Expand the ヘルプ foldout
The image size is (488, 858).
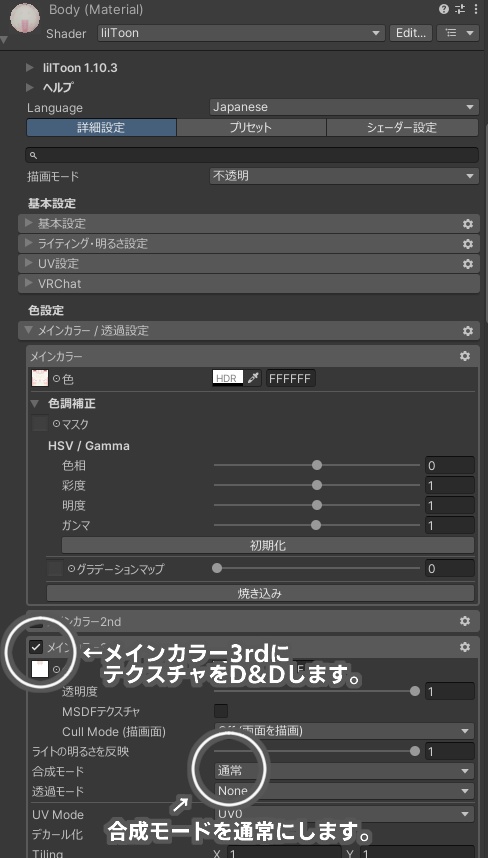point(30,87)
